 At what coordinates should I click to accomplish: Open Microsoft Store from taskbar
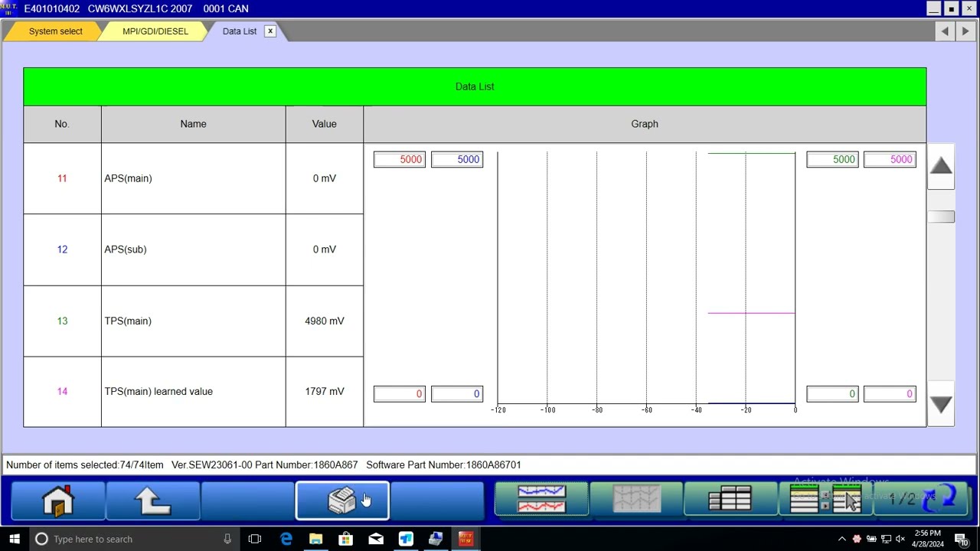345,539
